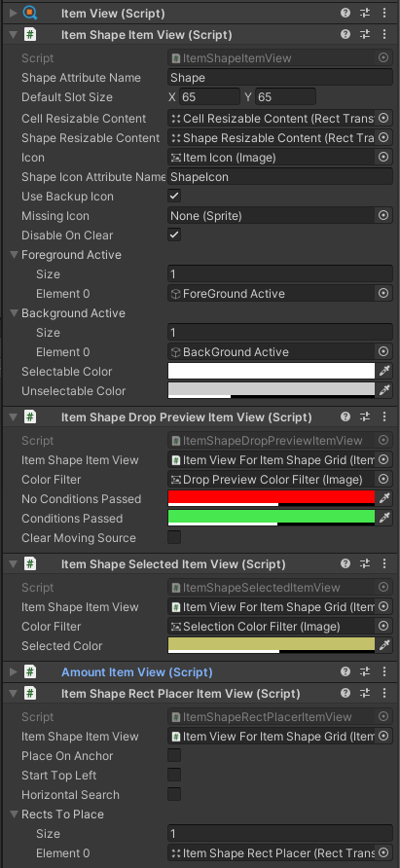Open object picker for the Icon field
Image resolution: width=400 pixels, height=868 pixels.
point(383,158)
